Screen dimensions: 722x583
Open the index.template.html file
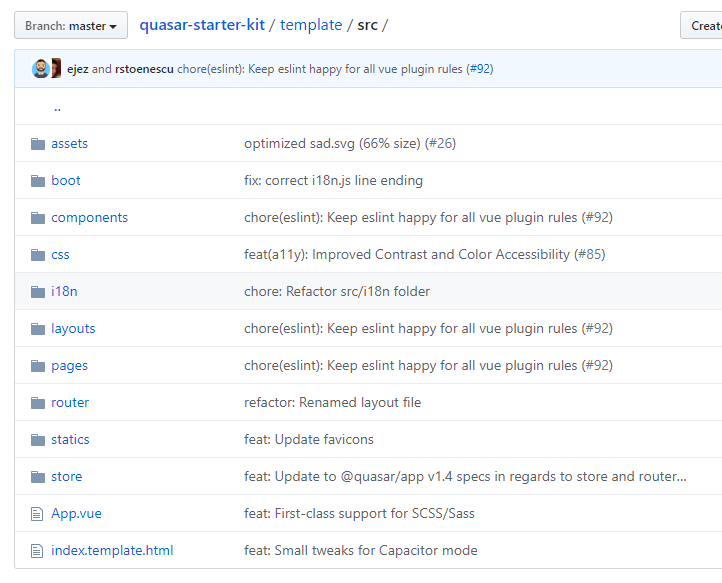[112, 551]
